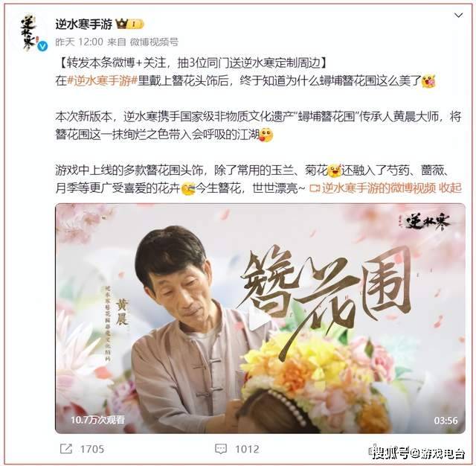The image size is (476, 466).
Task: Open the 逆水寒 profile avatar
Action: coord(32,33)
